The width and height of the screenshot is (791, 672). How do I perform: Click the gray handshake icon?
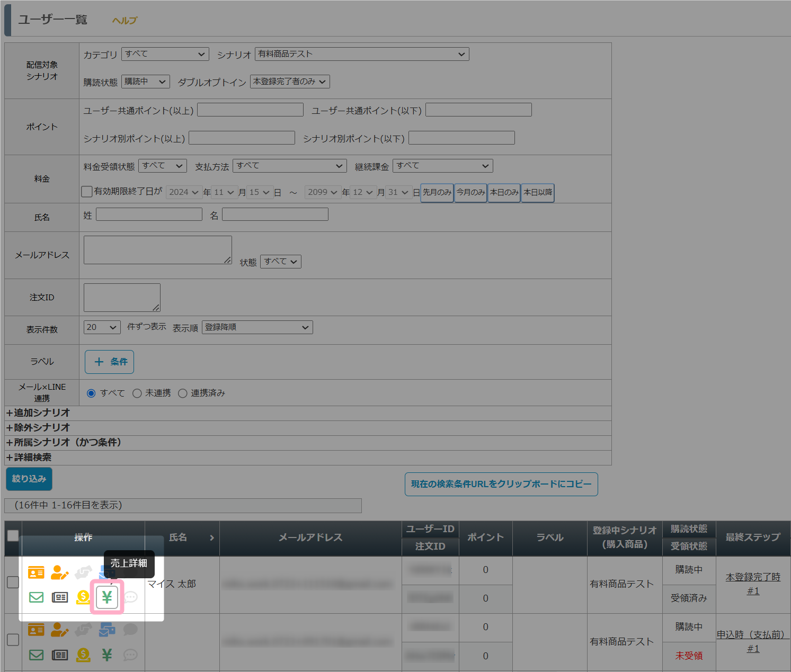coord(83,572)
